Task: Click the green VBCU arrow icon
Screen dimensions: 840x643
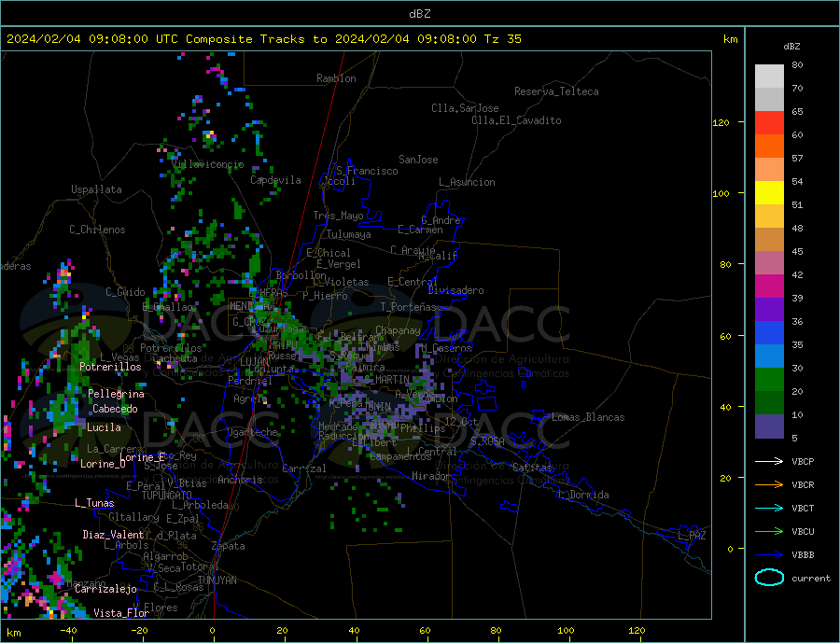Action: [769, 532]
